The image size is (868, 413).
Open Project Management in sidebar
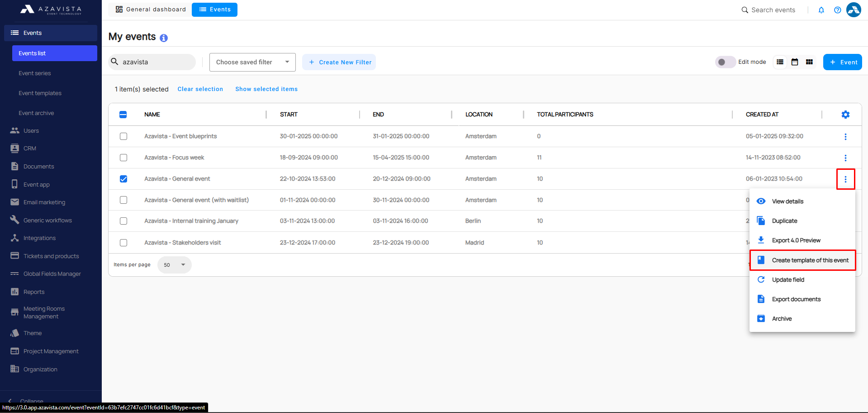pos(51,351)
